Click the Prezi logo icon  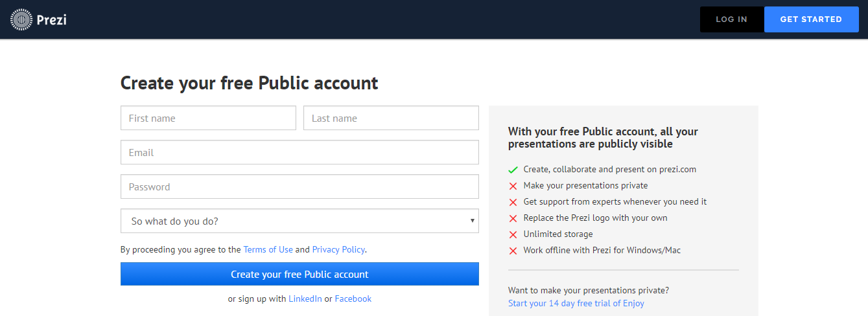coord(21,20)
